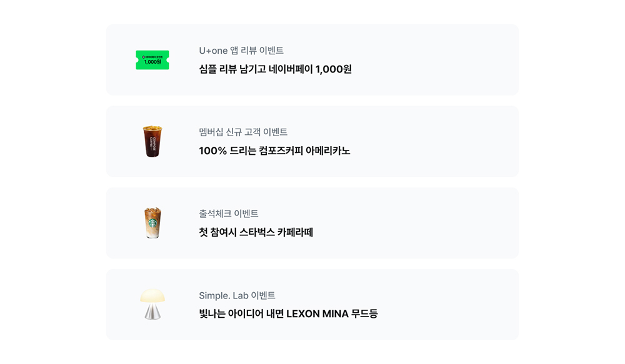Click the Compose Coffee iced americano icon

pyautogui.click(x=152, y=141)
